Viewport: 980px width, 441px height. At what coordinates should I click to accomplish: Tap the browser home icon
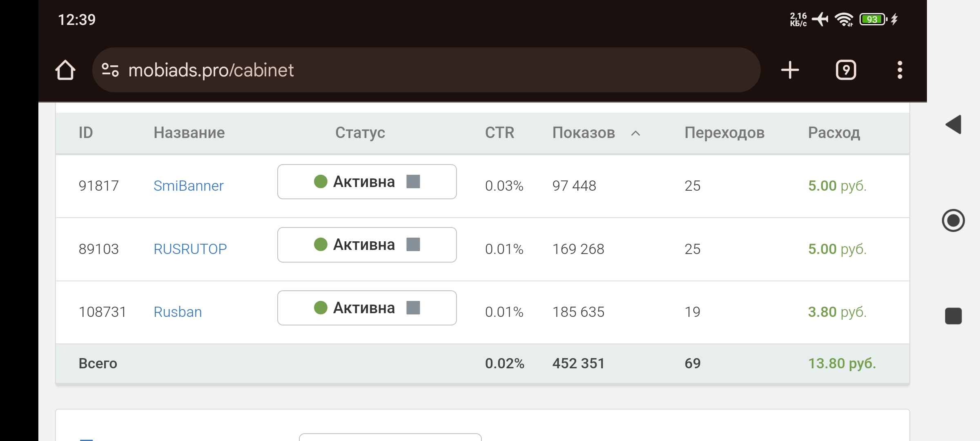pos(65,70)
